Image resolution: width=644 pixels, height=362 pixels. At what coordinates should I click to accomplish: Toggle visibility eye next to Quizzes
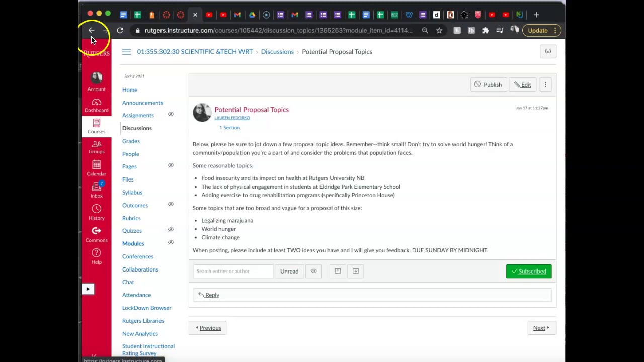[x=171, y=230]
